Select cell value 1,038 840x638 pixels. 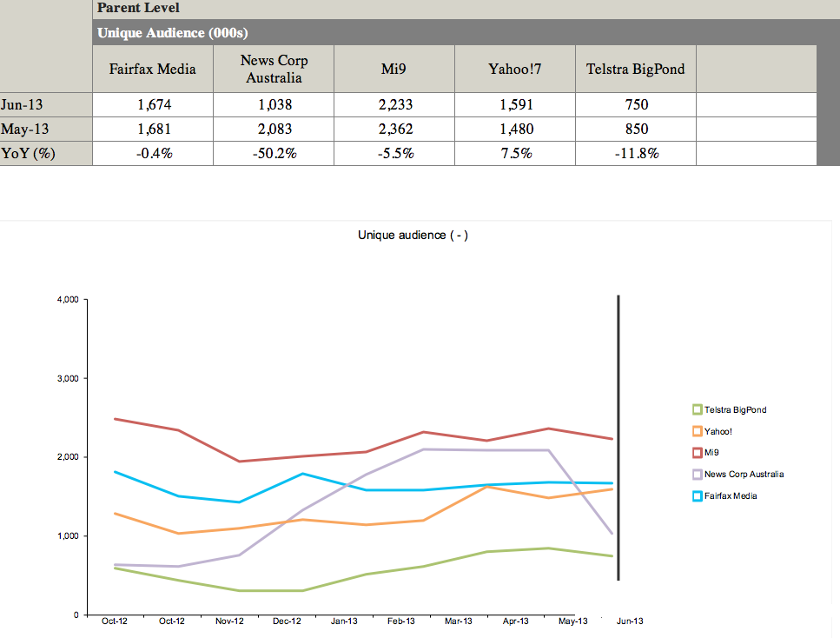pyautogui.click(x=274, y=104)
